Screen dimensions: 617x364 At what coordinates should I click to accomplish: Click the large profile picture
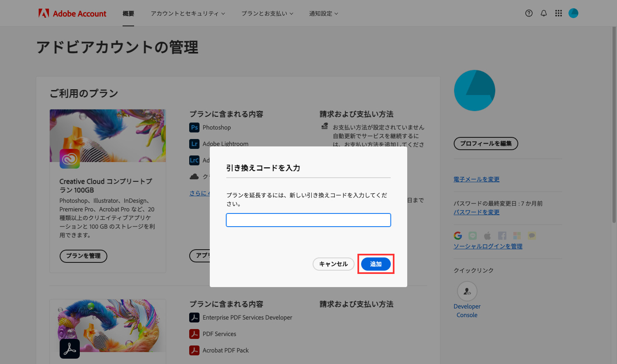[474, 90]
